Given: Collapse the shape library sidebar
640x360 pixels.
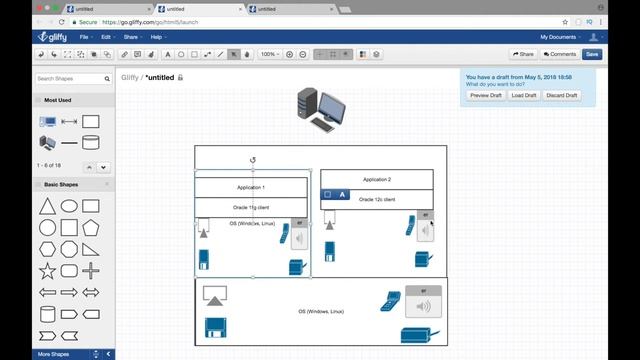Looking at the screenshot, I should (108, 354).
